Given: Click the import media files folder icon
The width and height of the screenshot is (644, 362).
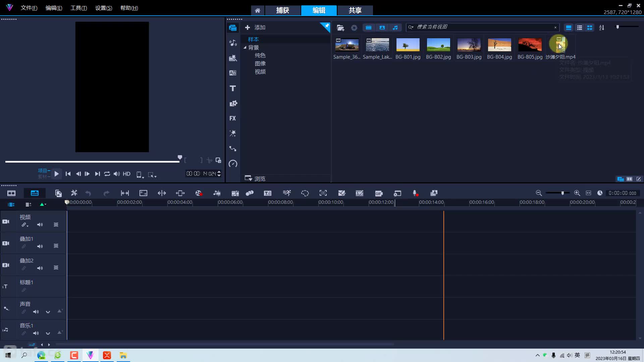Looking at the screenshot, I should tap(340, 28).
